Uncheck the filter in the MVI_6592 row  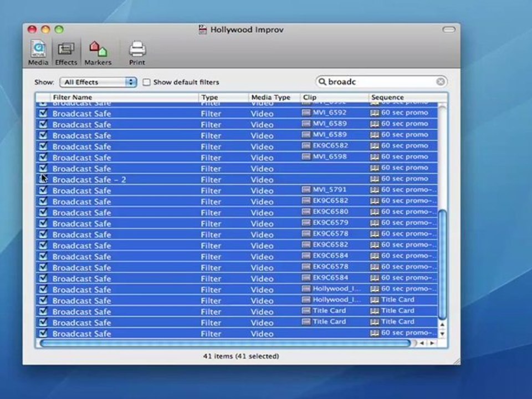[x=43, y=112]
